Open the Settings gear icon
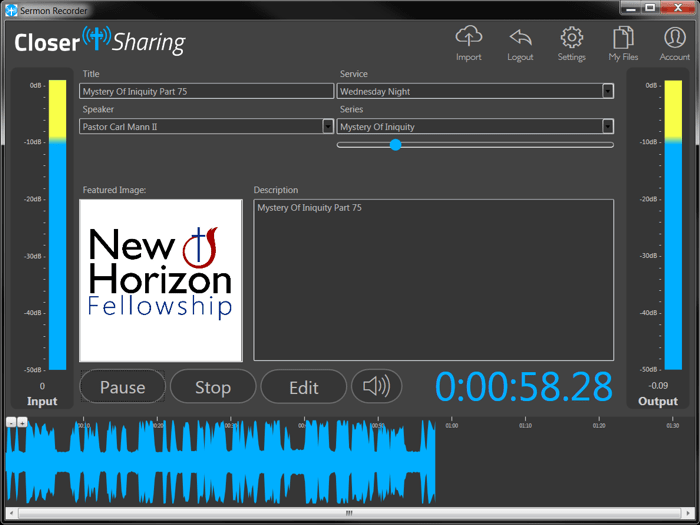700x525 pixels. point(571,38)
